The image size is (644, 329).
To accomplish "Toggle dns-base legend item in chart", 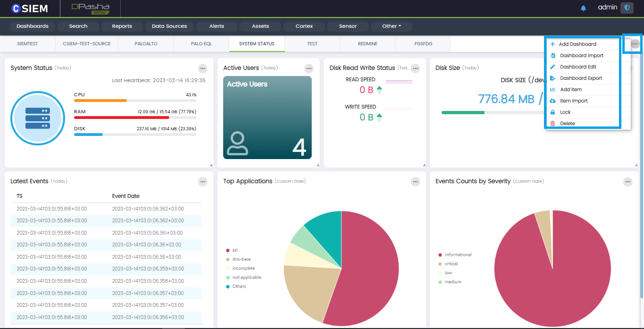I will (241, 259).
